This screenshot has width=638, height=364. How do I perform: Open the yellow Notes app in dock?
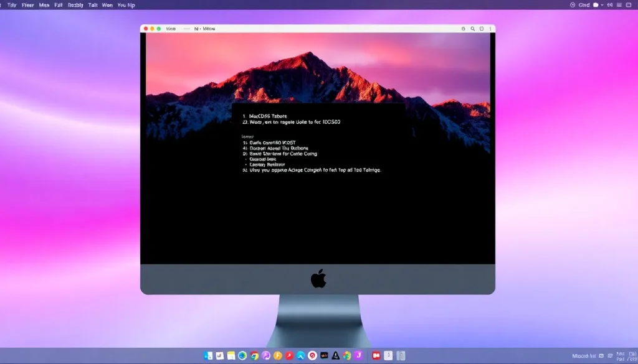coord(231,355)
